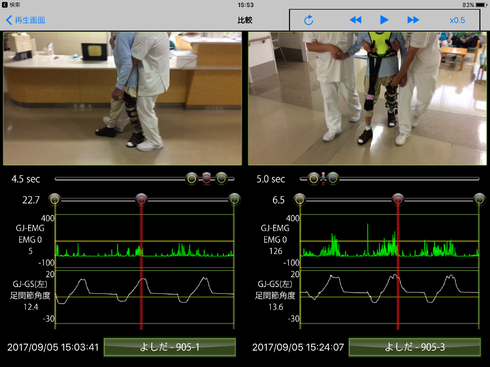Change playback speed x0.5
The width and height of the screenshot is (490, 367).
click(x=457, y=20)
